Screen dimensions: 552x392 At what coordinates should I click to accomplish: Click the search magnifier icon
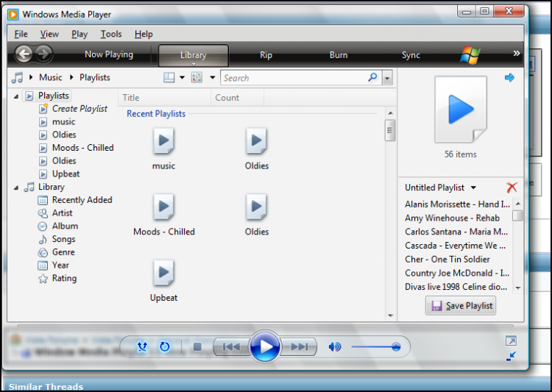click(372, 77)
